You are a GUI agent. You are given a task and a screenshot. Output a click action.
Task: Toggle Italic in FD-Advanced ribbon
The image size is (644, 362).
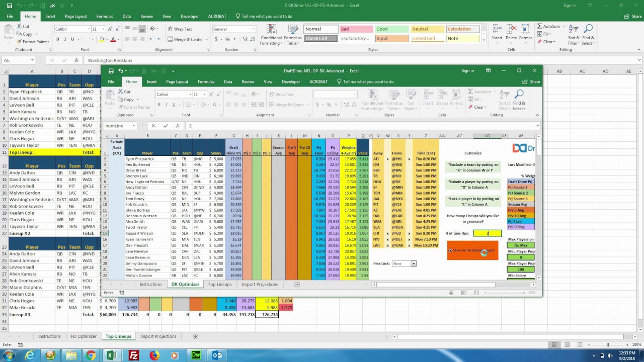[x=65, y=39]
